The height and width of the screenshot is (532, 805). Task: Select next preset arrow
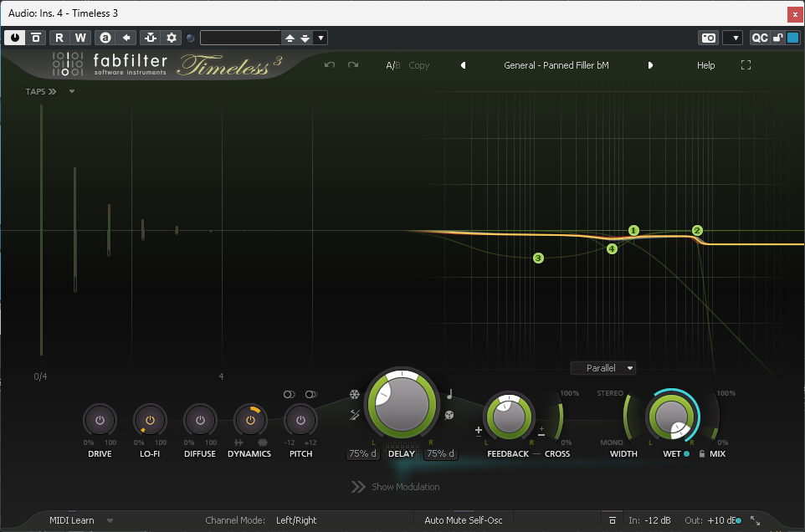(x=650, y=65)
